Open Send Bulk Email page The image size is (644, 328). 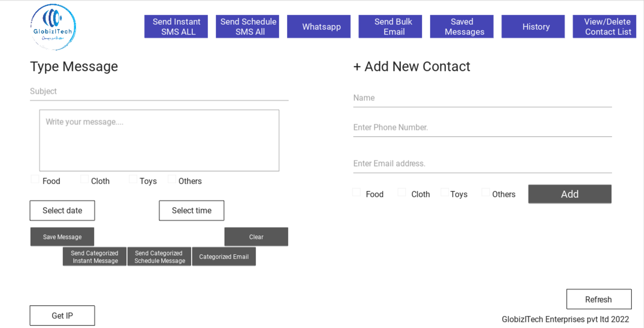coord(390,27)
